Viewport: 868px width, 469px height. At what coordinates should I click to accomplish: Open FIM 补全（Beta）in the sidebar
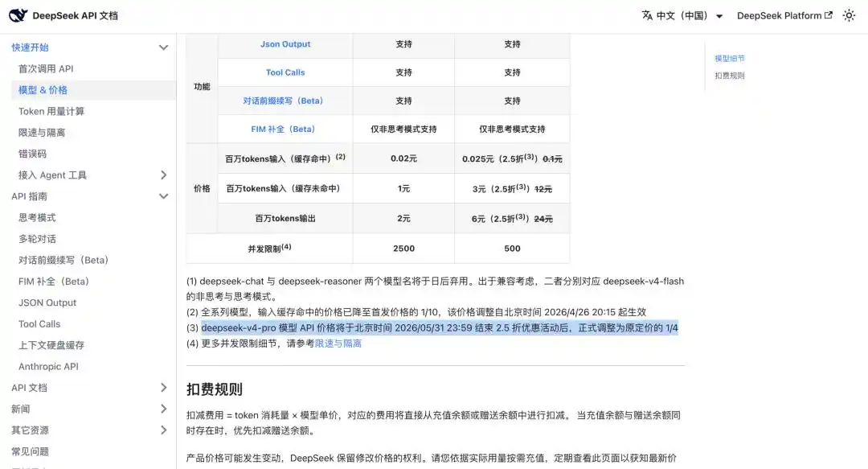click(x=54, y=281)
